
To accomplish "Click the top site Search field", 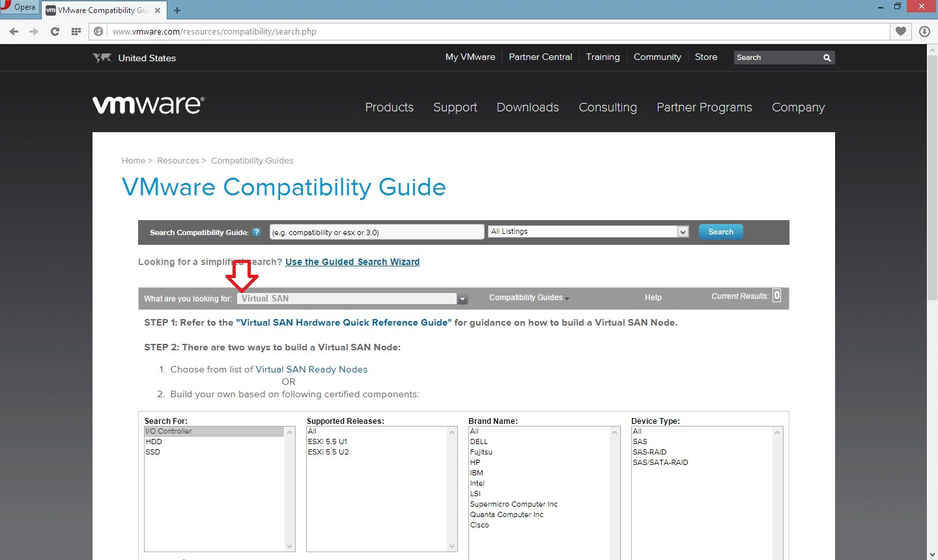I will tap(778, 58).
